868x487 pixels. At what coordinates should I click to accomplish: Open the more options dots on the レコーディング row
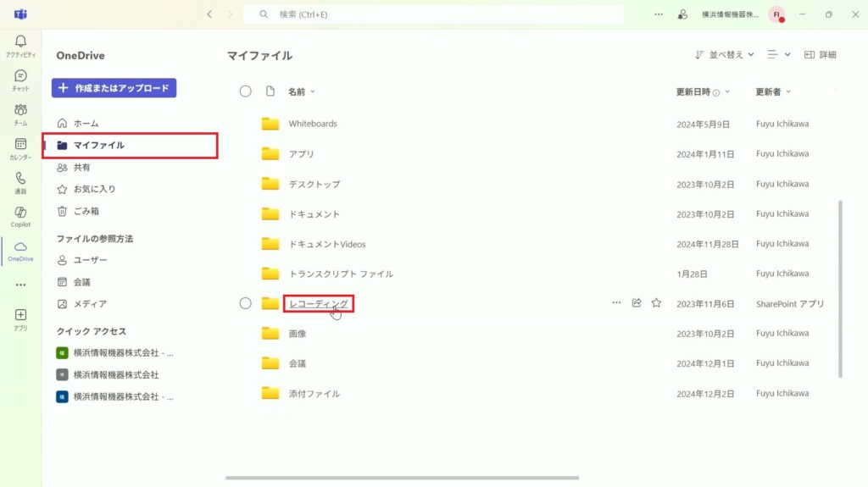[616, 302]
